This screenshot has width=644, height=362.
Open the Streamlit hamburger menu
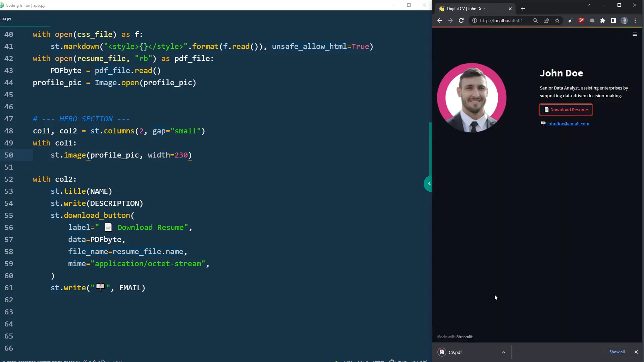635,34
